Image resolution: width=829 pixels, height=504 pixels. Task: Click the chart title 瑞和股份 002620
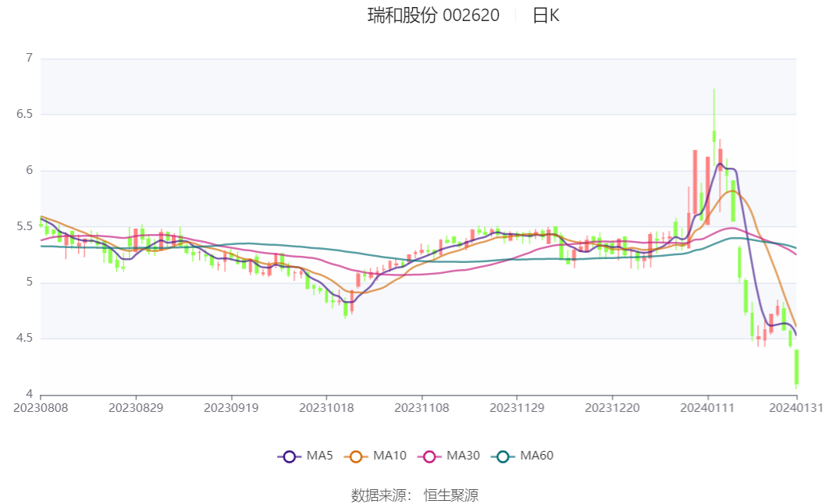pos(433,16)
